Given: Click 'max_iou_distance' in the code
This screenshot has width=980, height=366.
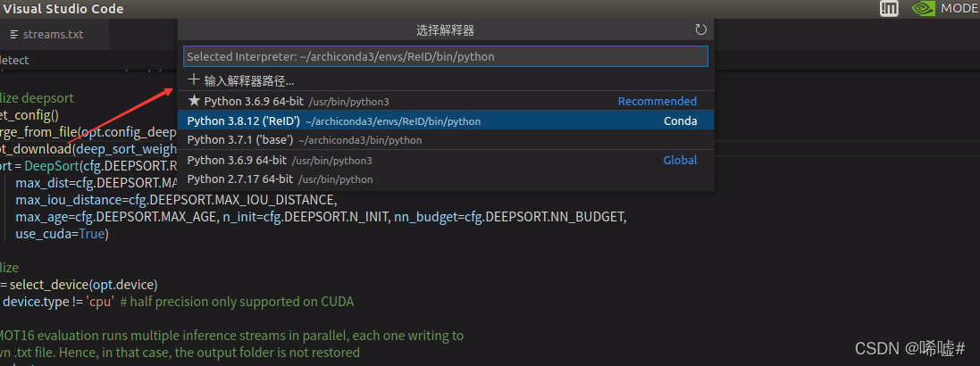Looking at the screenshot, I should [70, 201].
